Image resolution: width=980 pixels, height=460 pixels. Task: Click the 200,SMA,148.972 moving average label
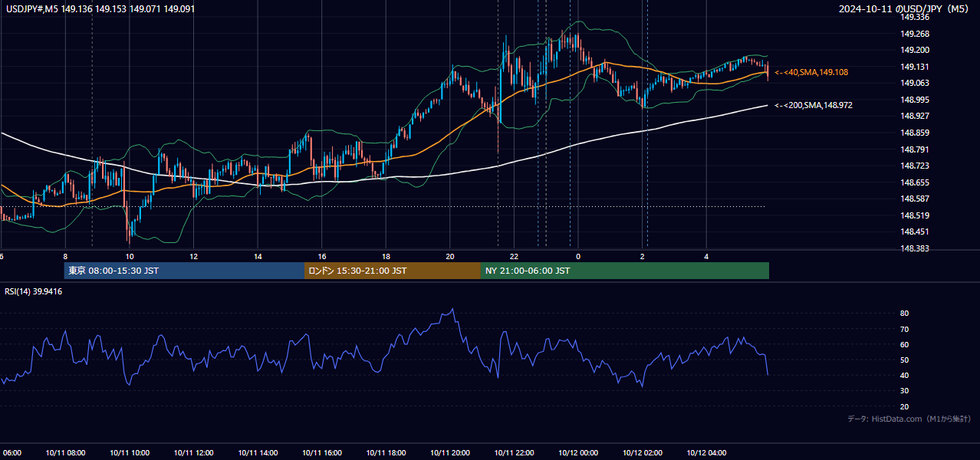813,105
